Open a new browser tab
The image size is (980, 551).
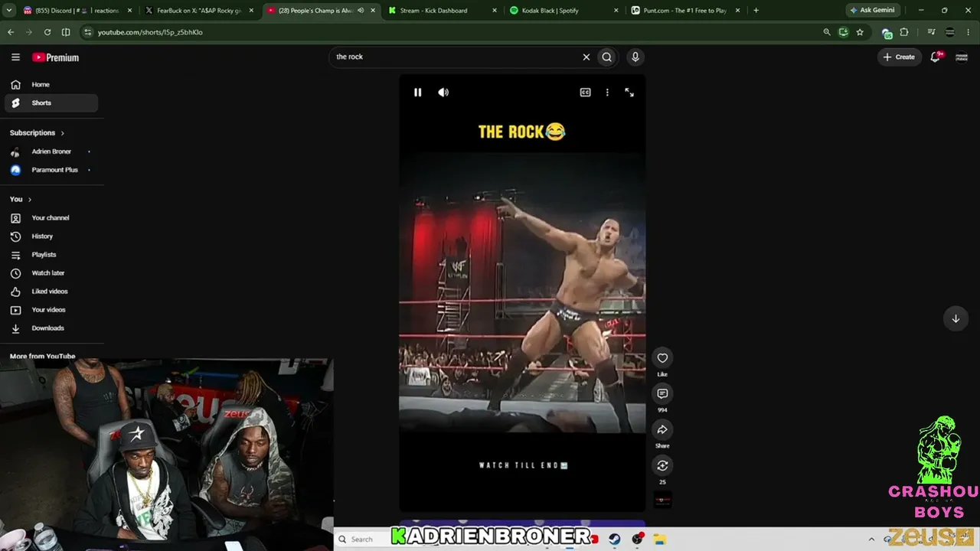pos(756,11)
